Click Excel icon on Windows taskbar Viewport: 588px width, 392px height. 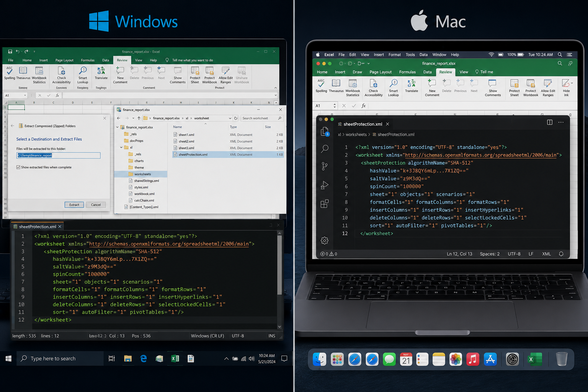pos(175,358)
